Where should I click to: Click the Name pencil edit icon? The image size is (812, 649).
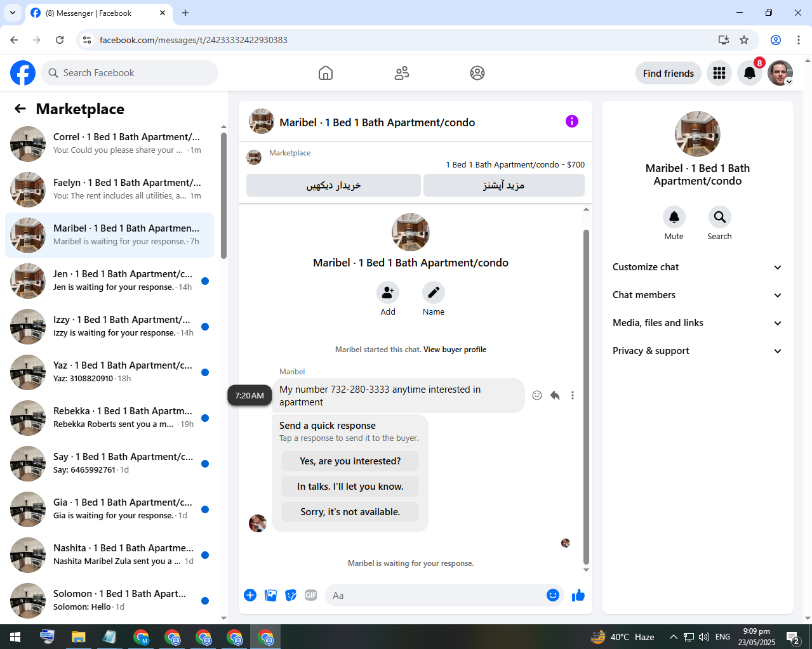point(434,292)
